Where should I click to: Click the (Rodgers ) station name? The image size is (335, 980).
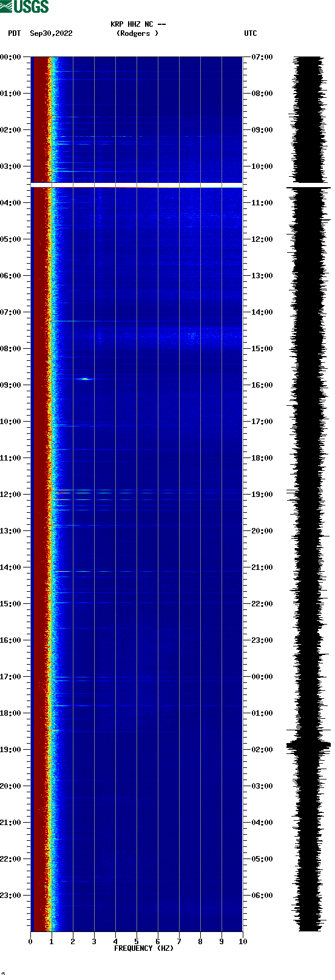pyautogui.click(x=138, y=33)
